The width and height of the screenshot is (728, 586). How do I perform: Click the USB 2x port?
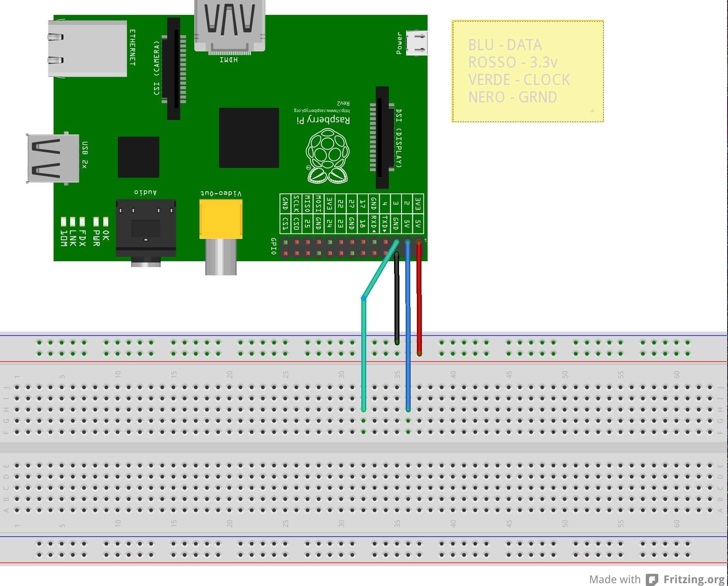tap(53, 158)
